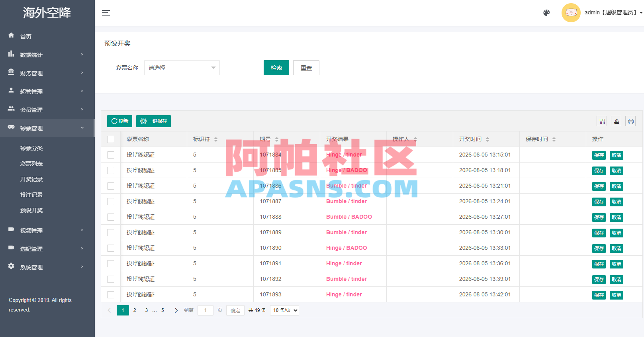Click the camera icon for 选妃管理

point(11,247)
